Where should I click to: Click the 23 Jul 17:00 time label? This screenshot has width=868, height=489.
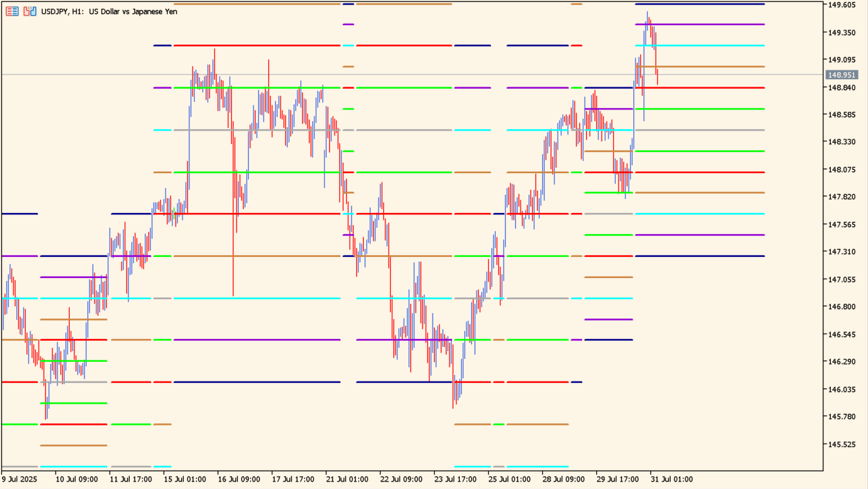coord(455,480)
